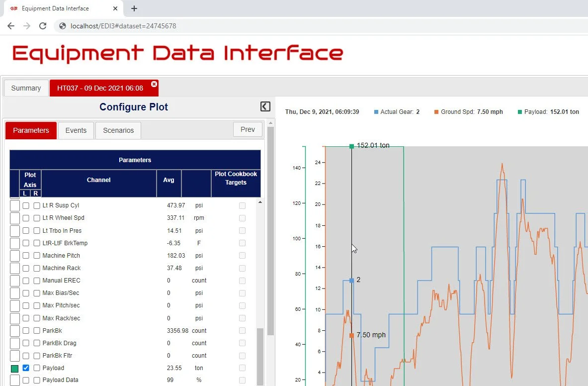588x386 pixels.
Task: Select the Max Bias/Sec channel name
Action: (x=61, y=293)
